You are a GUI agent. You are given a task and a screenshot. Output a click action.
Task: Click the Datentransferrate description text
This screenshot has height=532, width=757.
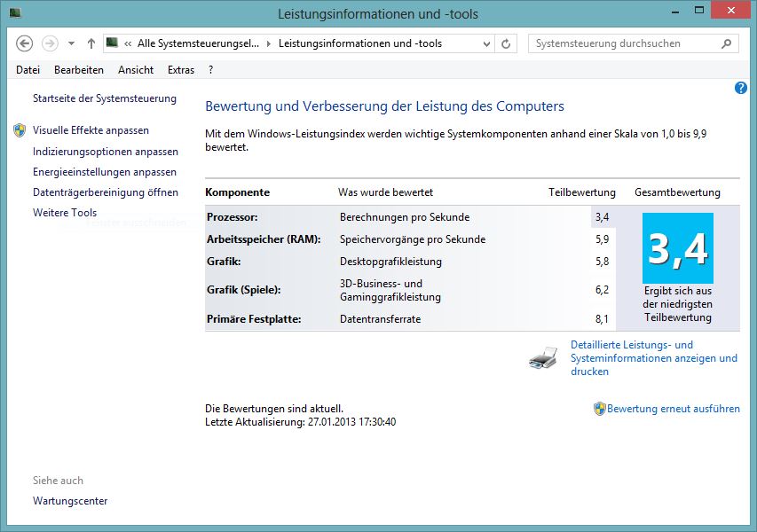(x=380, y=319)
